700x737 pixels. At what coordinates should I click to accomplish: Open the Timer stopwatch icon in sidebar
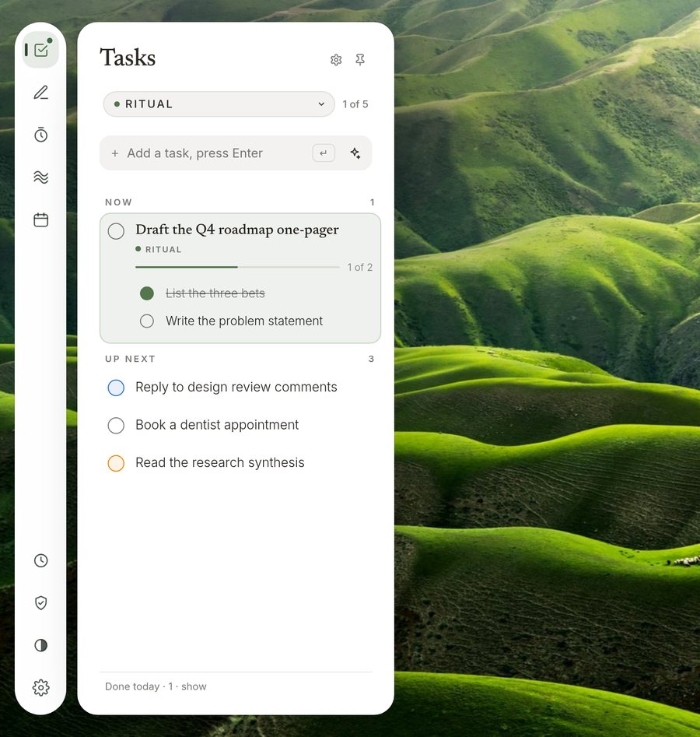41,135
